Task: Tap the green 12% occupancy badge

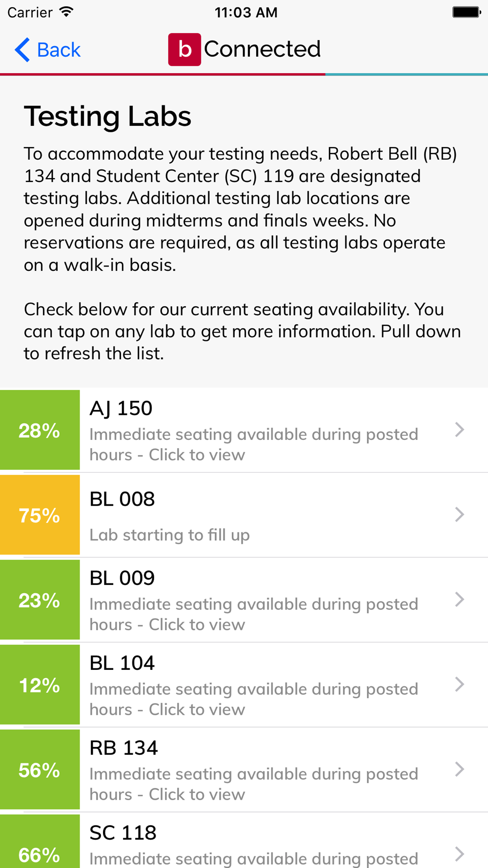Action: (x=40, y=685)
